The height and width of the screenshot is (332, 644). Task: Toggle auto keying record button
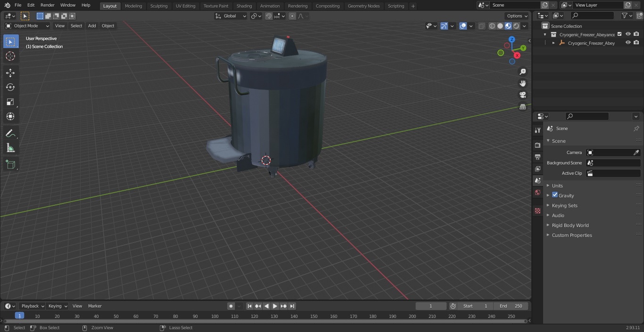[x=231, y=306]
